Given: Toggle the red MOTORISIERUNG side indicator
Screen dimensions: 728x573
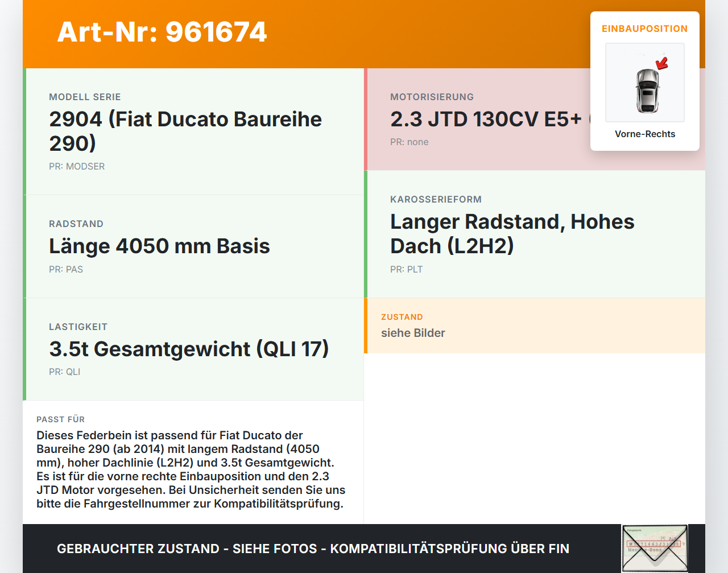Looking at the screenshot, I should [x=366, y=119].
